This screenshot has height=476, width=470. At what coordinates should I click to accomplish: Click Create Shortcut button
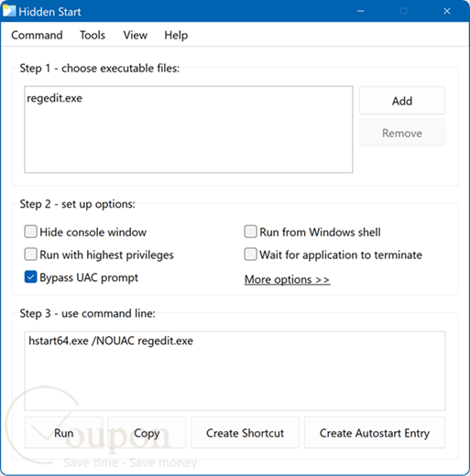(245, 433)
